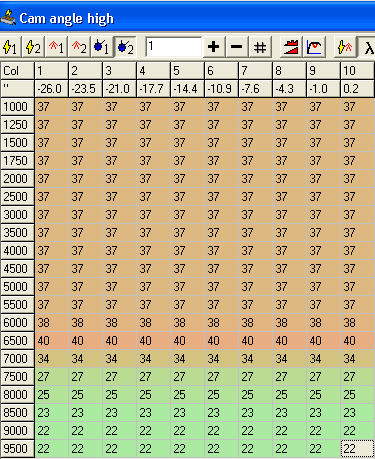The height and width of the screenshot is (459, 375).
Task: Open ignition table 1 (lightning bolt 1)
Action: (10, 47)
